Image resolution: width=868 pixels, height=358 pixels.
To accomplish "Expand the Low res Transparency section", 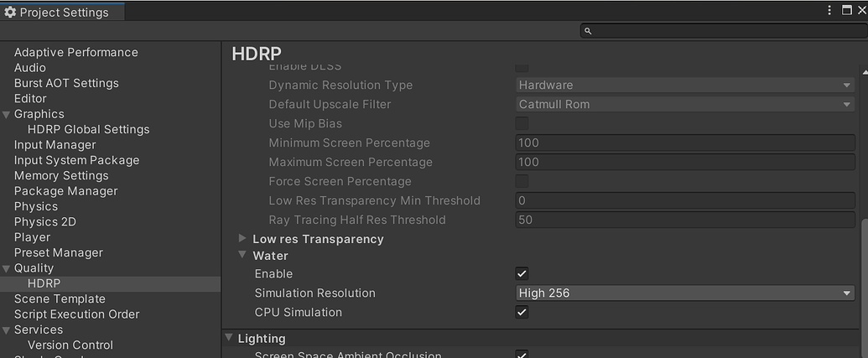I will [x=243, y=239].
